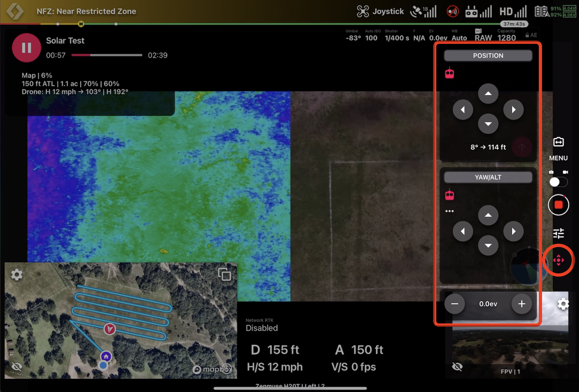
Task: Pause the Solar Test mission
Action: (26, 47)
